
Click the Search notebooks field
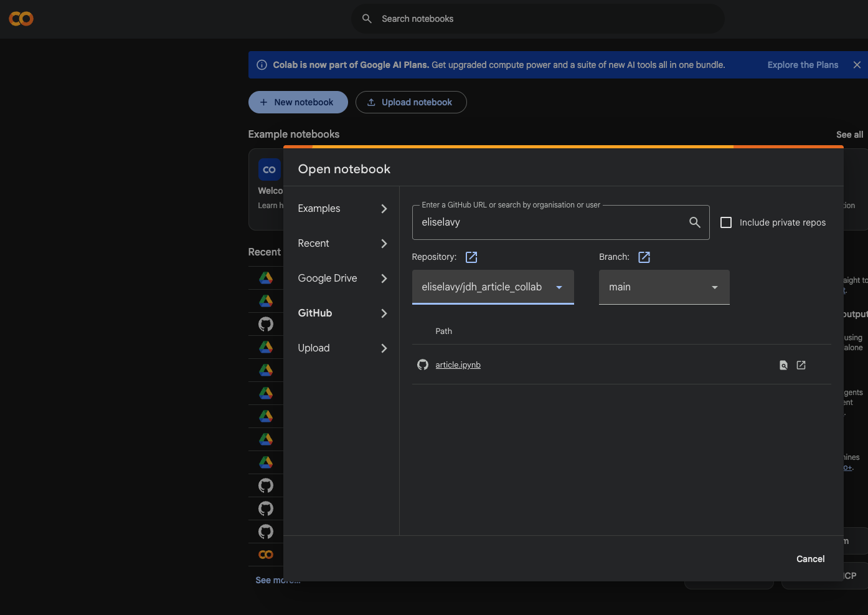click(538, 19)
